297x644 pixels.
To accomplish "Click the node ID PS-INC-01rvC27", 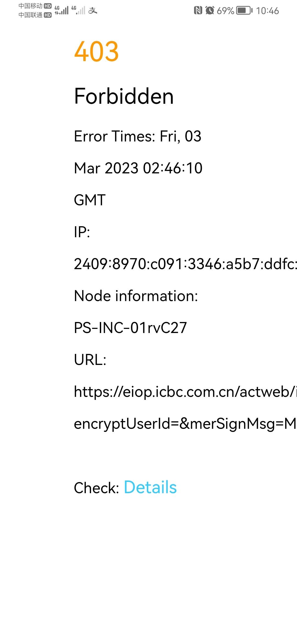I will pos(130,328).
